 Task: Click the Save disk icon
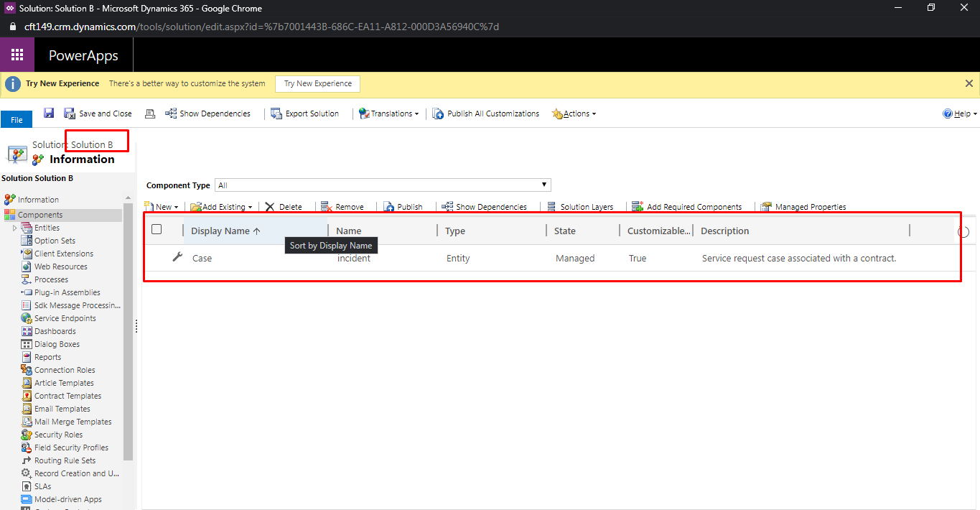(49, 113)
